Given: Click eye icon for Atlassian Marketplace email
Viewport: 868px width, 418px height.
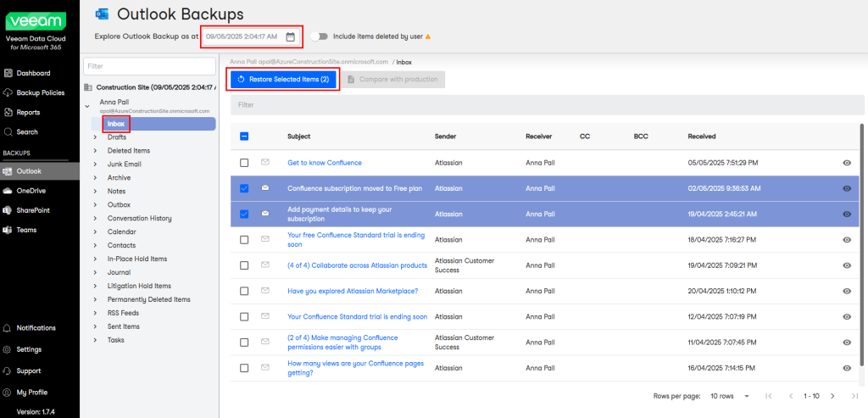Looking at the screenshot, I should coord(847,291).
